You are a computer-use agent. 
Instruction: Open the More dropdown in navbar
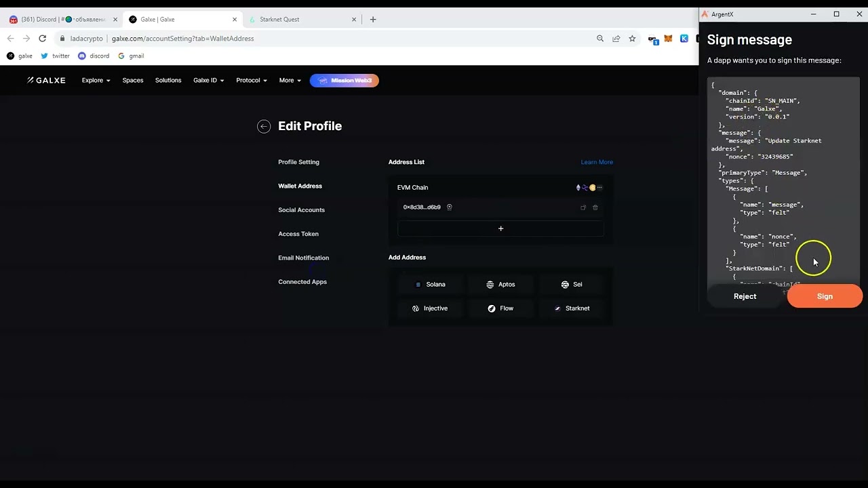tap(290, 80)
